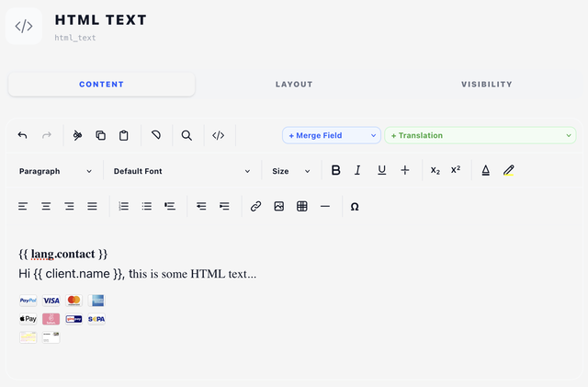Pick yellow highlight background color
The height and width of the screenshot is (387, 588).
click(508, 170)
